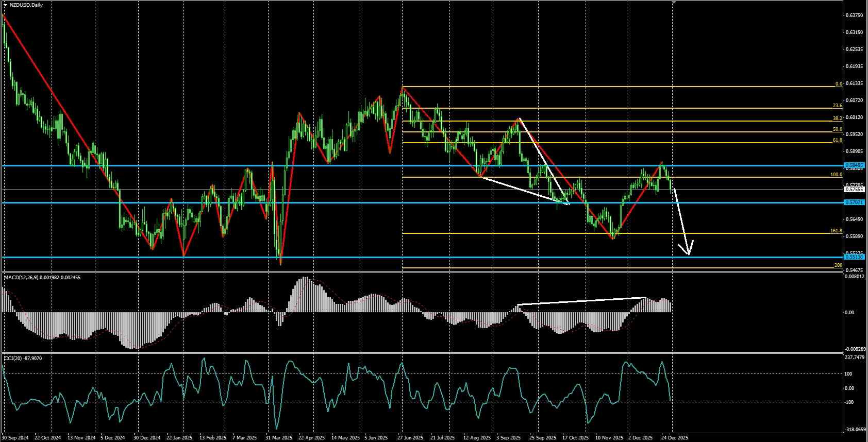Select the Fibonacci 38.2 level label
Image resolution: width=868 pixels, height=442 pixels.
pos(838,118)
